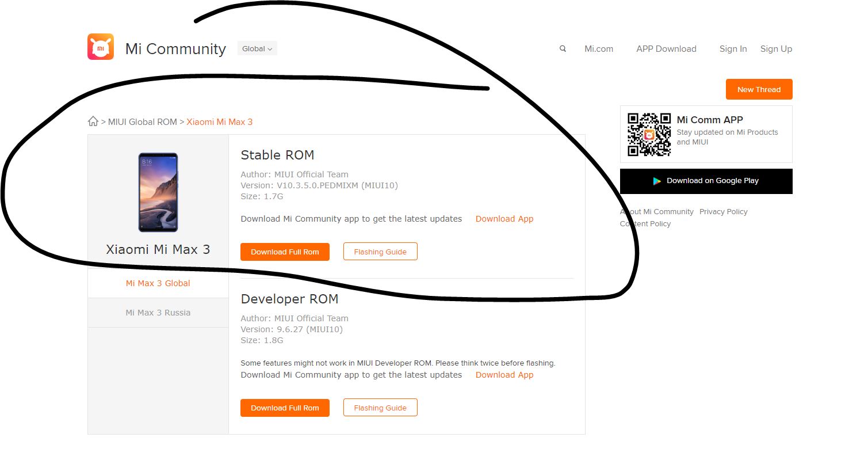Viewport: 868px width, 460px height.
Task: Open APP Download in header
Action: point(666,49)
